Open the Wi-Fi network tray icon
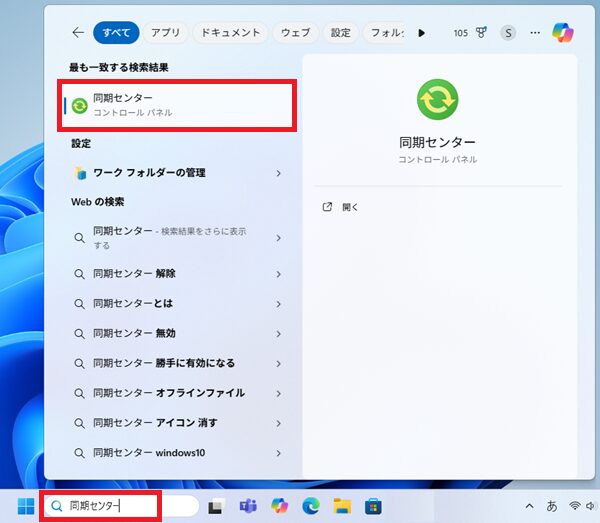 (574, 506)
